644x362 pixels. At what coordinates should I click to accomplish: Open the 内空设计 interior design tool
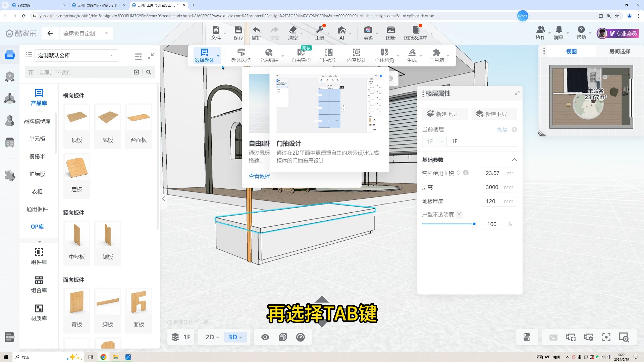point(356,53)
